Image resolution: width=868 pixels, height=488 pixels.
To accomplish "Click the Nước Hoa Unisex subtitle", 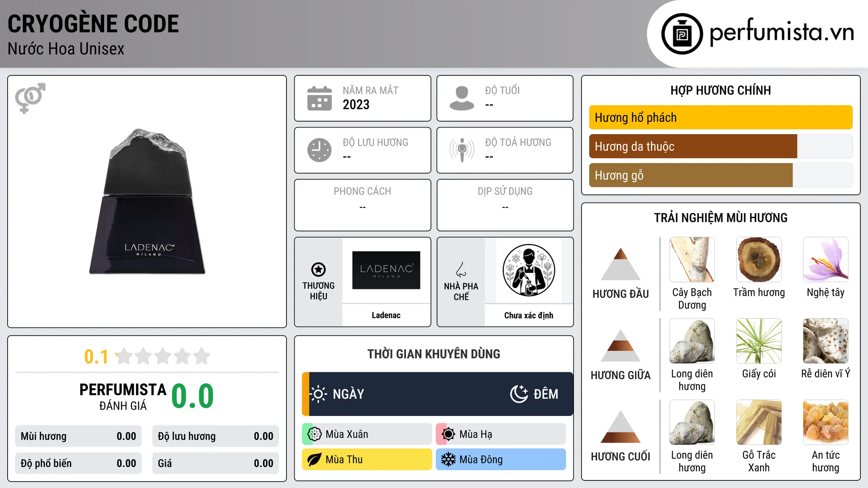I will point(66,49).
